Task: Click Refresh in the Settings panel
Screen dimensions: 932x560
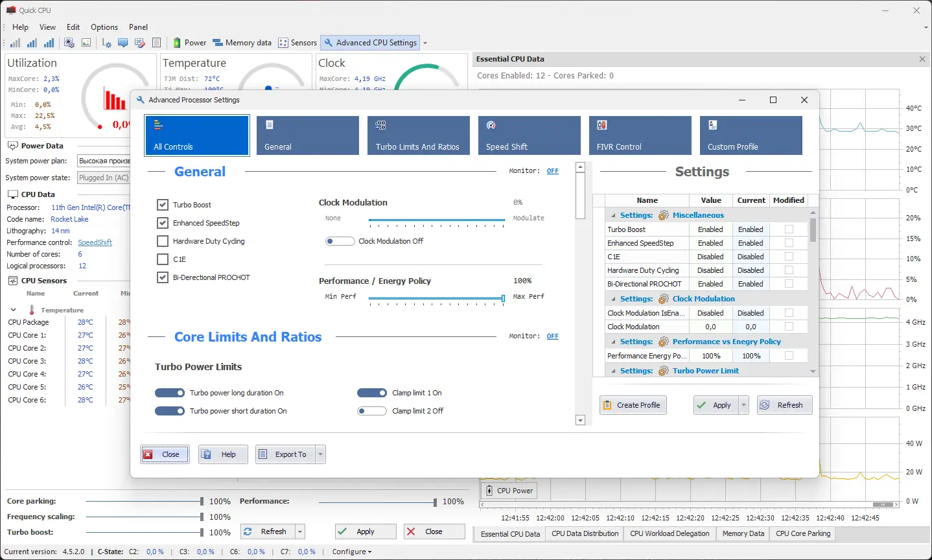Action: 784,405
